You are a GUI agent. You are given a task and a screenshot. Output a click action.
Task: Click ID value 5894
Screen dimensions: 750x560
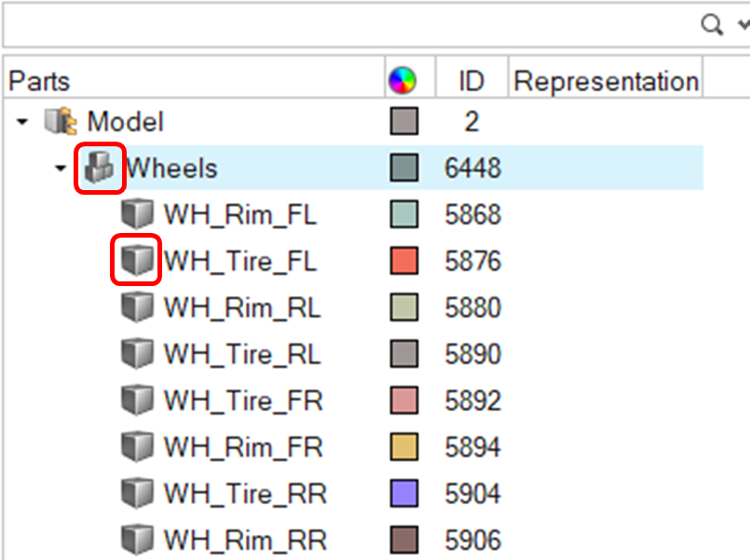[472, 447]
